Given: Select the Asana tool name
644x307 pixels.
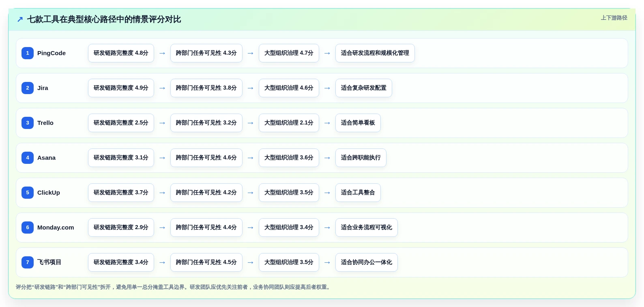Looking at the screenshot, I should pos(46,158).
